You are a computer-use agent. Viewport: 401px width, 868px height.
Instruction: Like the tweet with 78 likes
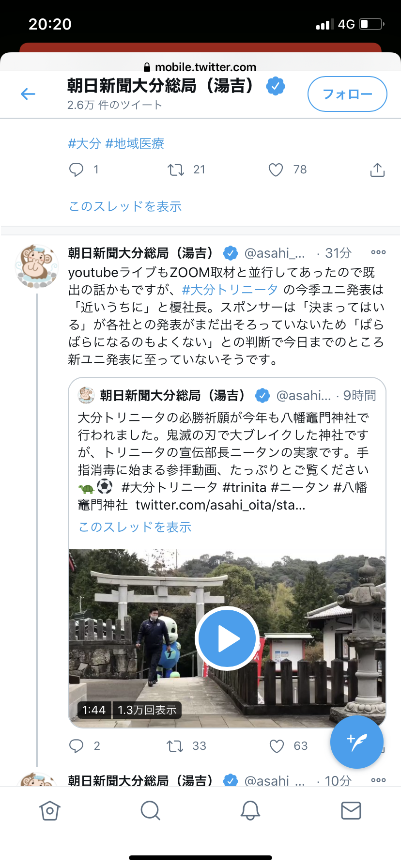pos(276,170)
